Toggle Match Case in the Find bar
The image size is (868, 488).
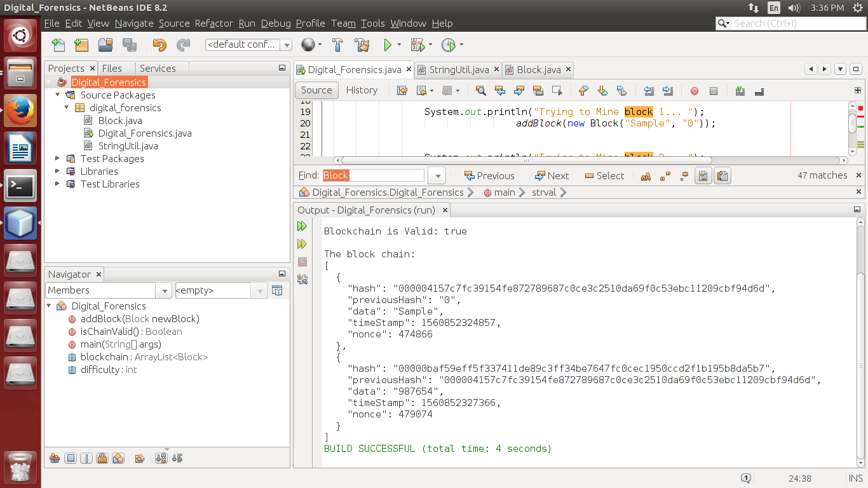[x=646, y=176]
